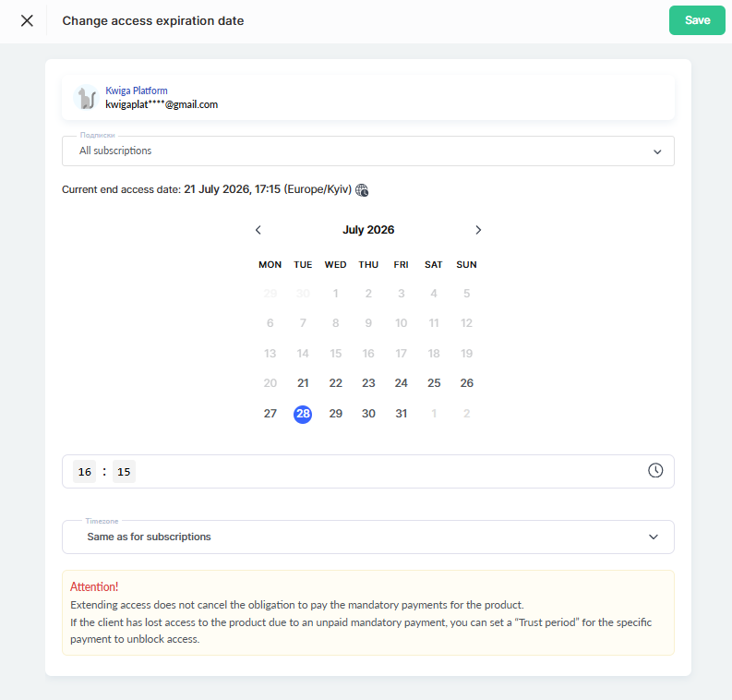Open the clock time picker icon
Viewport: 732px width, 700px height.
point(655,470)
